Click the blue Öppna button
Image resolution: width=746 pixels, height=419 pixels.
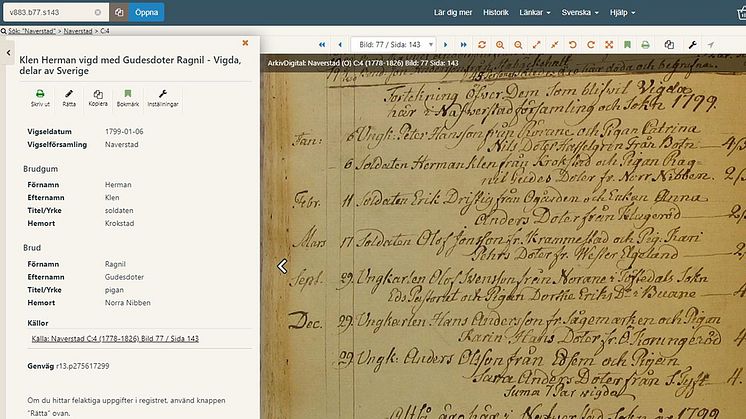coord(146,13)
